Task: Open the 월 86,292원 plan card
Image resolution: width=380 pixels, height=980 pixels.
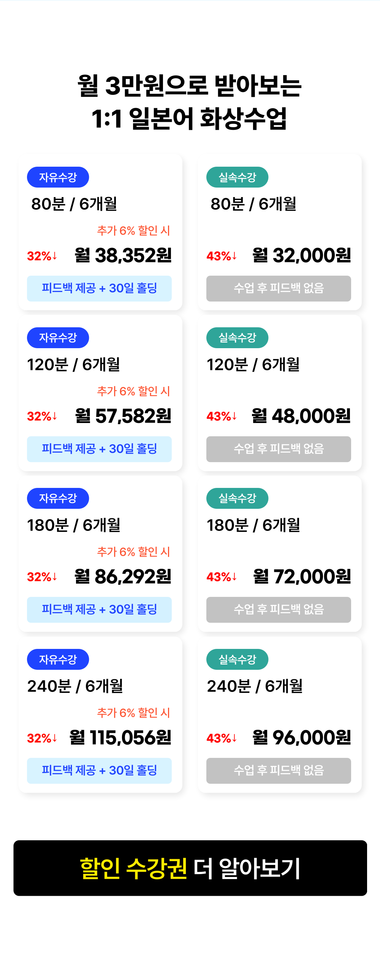Action: [101, 554]
